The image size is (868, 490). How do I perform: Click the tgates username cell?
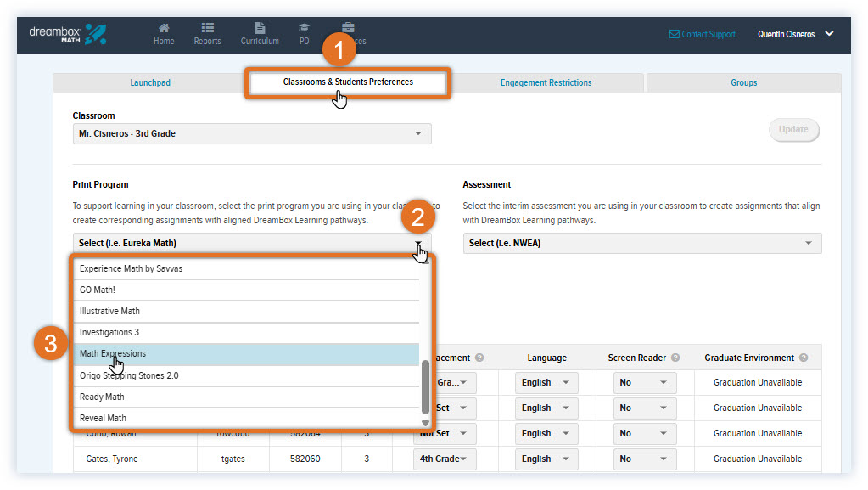pos(233,459)
